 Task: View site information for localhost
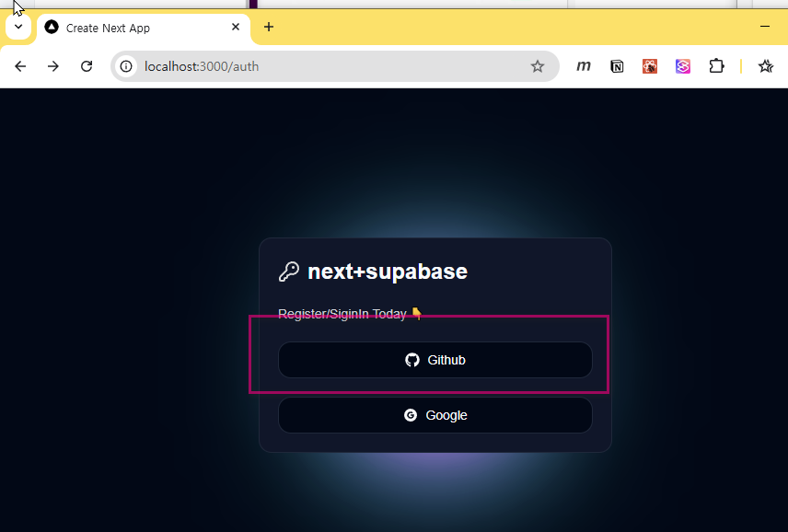127,66
